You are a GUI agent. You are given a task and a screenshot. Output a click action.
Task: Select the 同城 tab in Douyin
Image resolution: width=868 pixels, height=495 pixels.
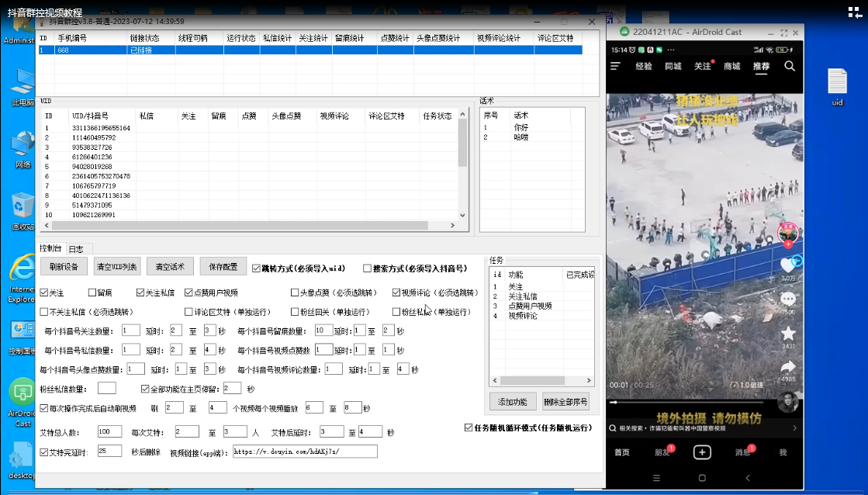[673, 67]
